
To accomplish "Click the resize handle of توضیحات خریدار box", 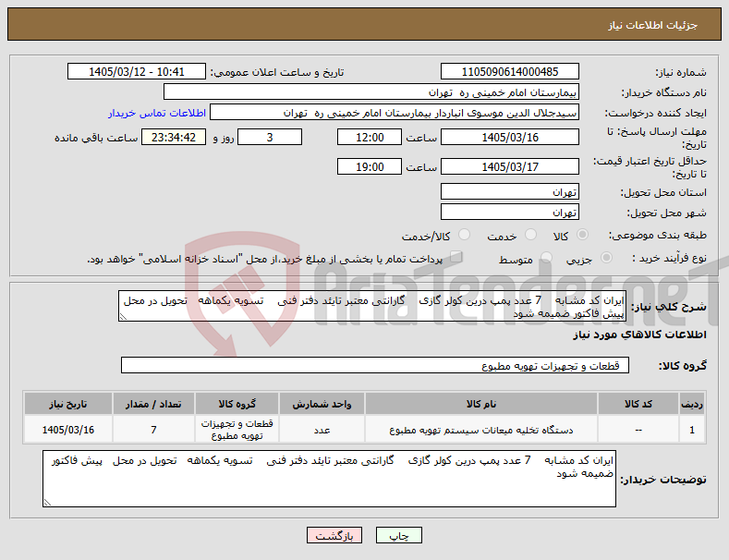I will click(x=47, y=503).
